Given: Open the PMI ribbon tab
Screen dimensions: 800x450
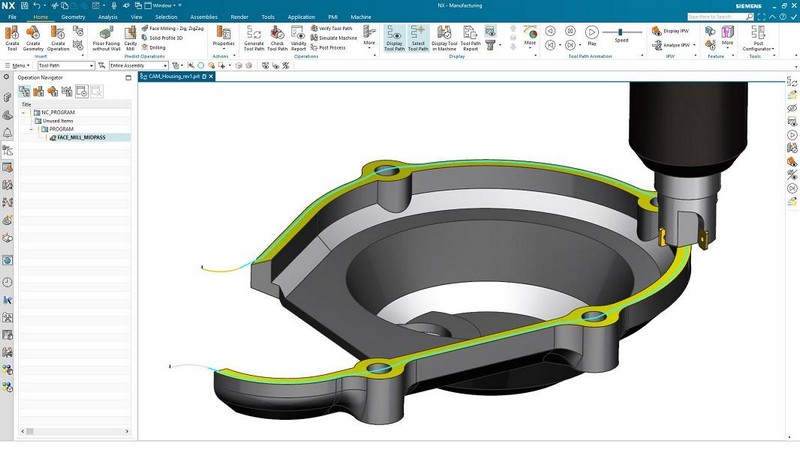Looking at the screenshot, I should coord(333,17).
